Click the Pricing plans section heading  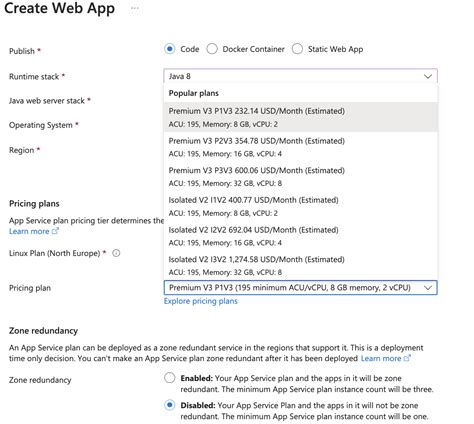34,204
